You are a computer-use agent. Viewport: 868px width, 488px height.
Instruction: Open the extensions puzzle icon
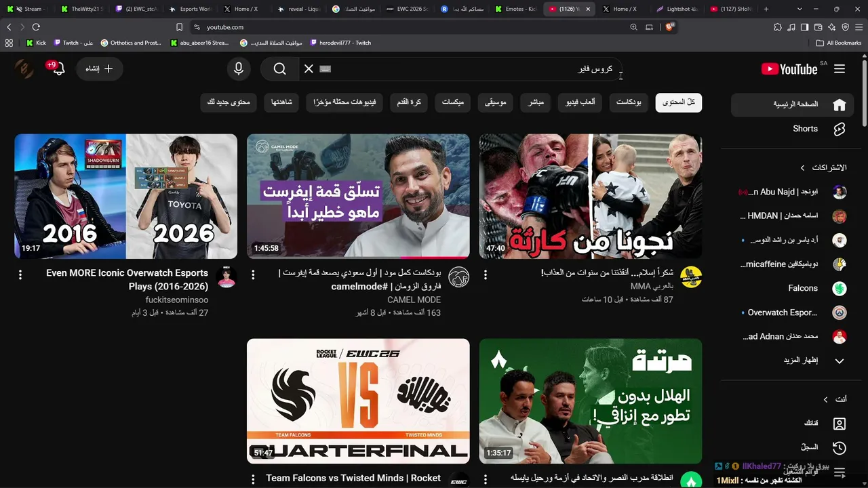pos(777,27)
